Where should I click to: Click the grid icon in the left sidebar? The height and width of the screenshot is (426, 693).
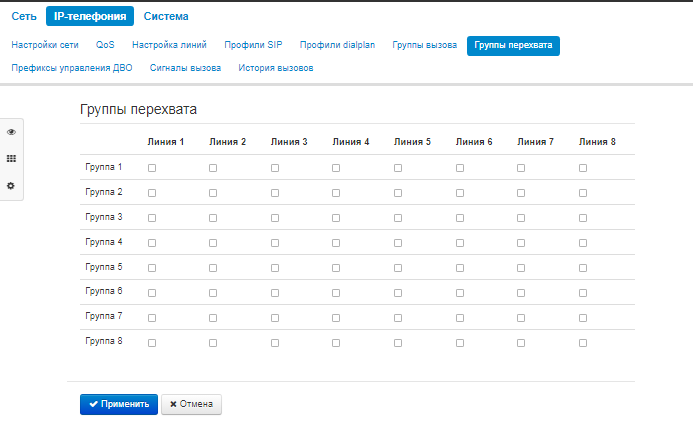[x=11, y=159]
